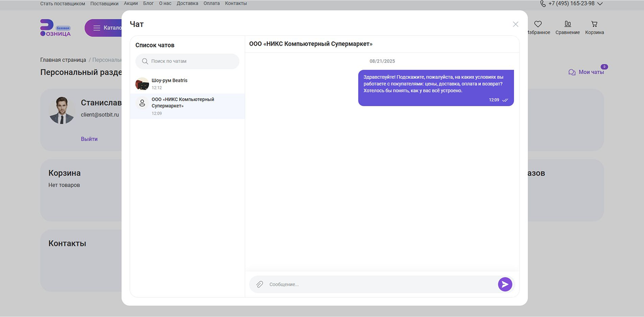Click Выйти logout link
The width and height of the screenshot is (644, 317).
pyautogui.click(x=89, y=139)
